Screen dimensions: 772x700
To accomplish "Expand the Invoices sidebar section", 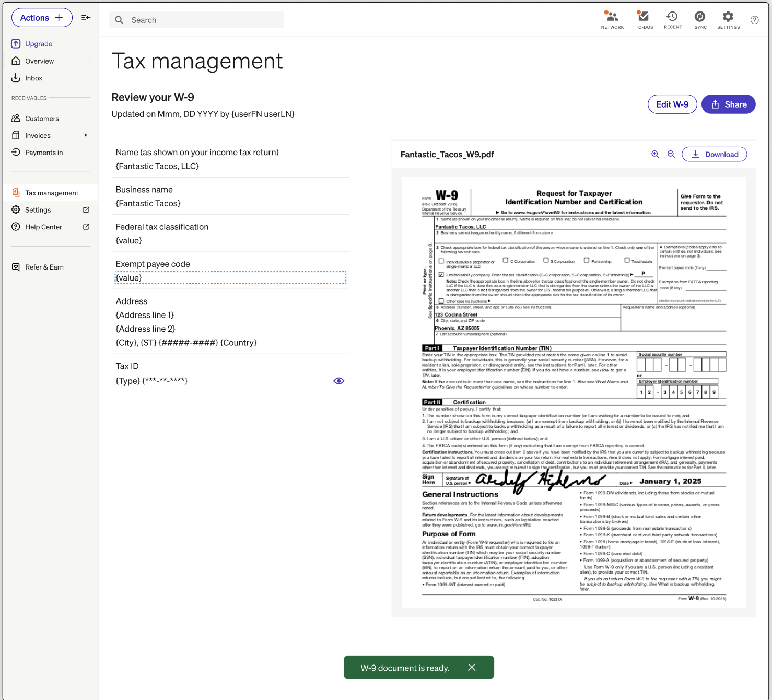I will click(x=86, y=135).
